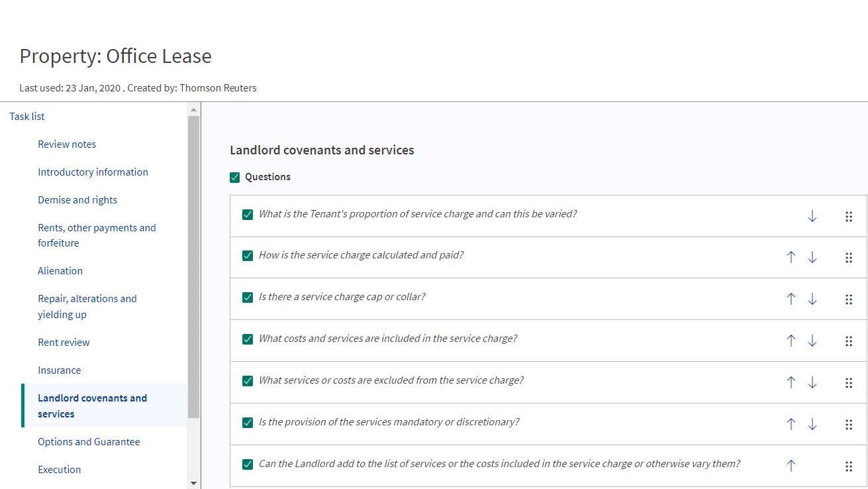Uncheck the master Questions checkbox
The width and height of the screenshot is (868, 489).
pos(234,178)
